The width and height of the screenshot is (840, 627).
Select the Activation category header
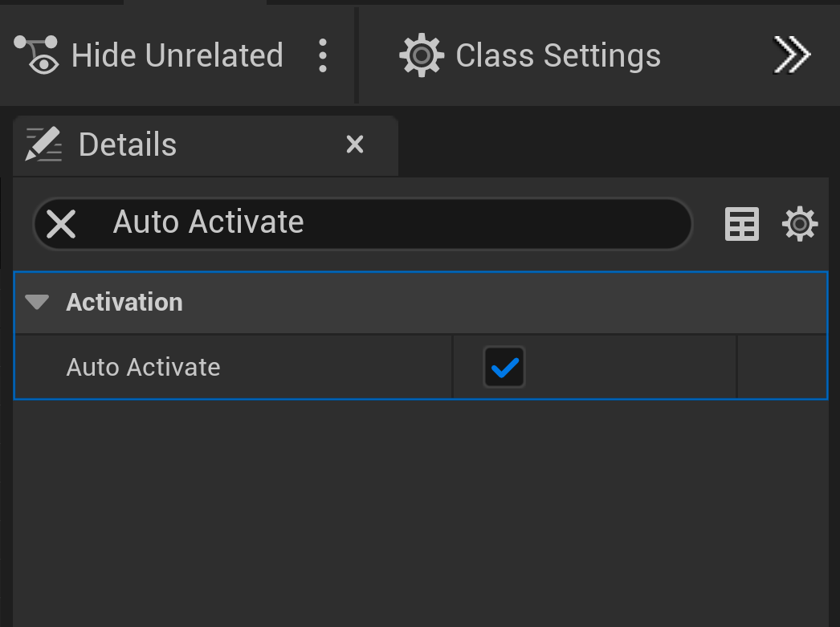coord(402,302)
